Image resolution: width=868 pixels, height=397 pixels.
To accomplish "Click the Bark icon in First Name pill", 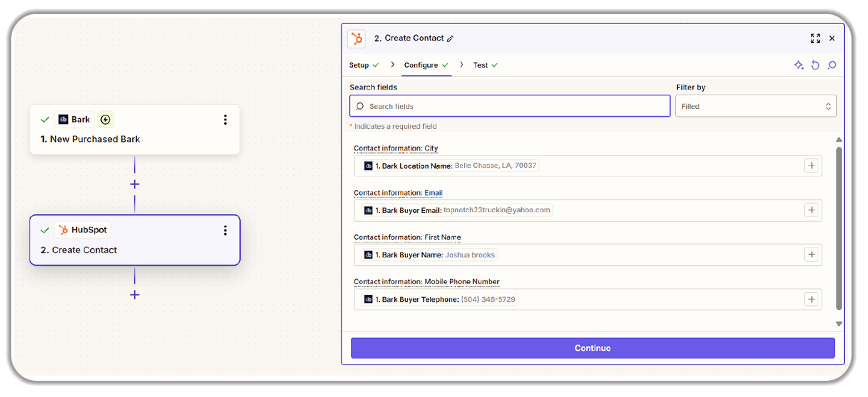I will (368, 255).
